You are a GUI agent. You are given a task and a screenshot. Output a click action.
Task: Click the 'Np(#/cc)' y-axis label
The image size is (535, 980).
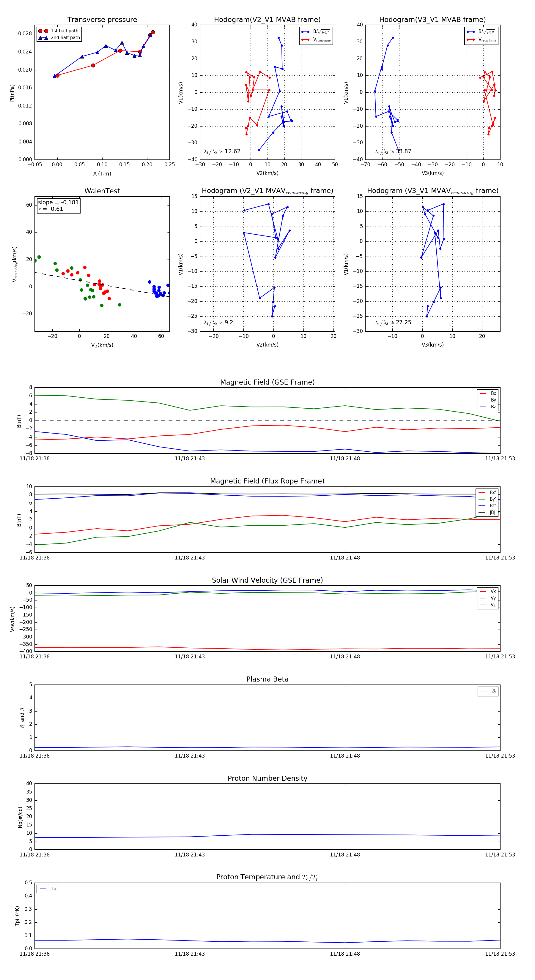click(x=20, y=817)
